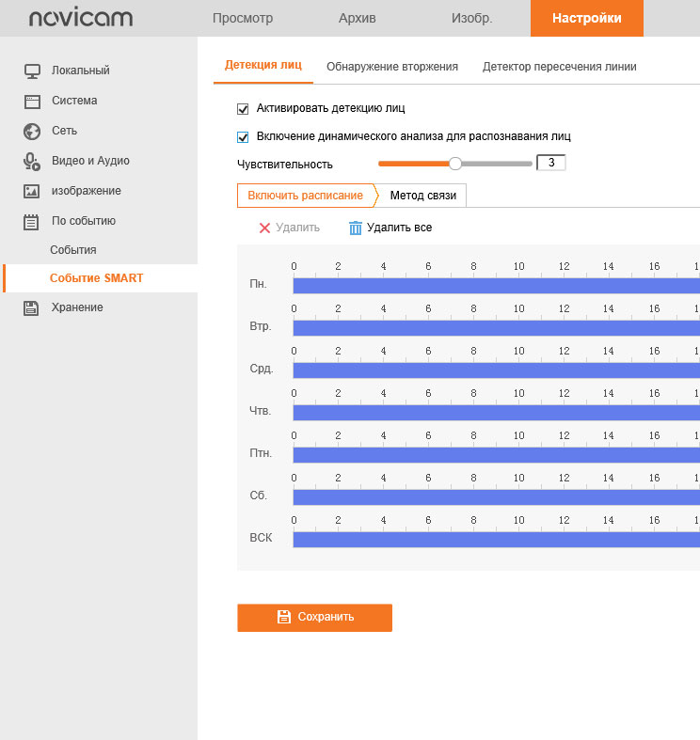Viewport: 700px width, 740px height.
Task: Click the sensitivity slider handle
Action: click(455, 164)
